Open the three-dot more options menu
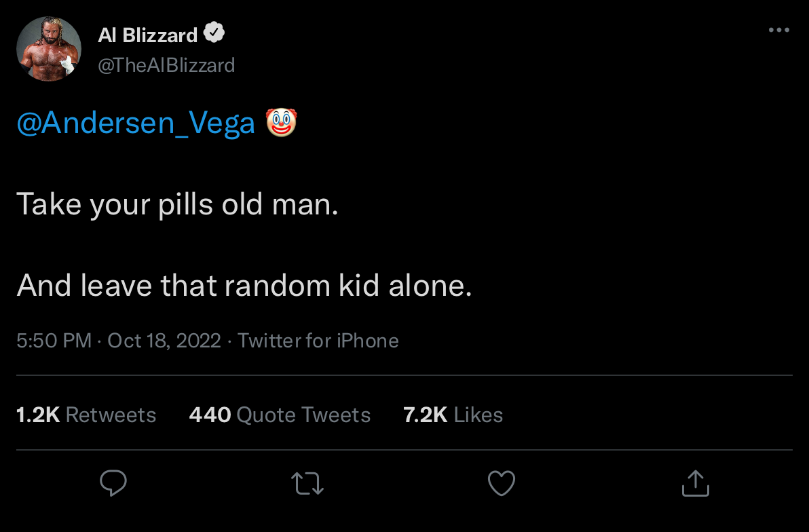809x532 pixels. click(x=778, y=31)
